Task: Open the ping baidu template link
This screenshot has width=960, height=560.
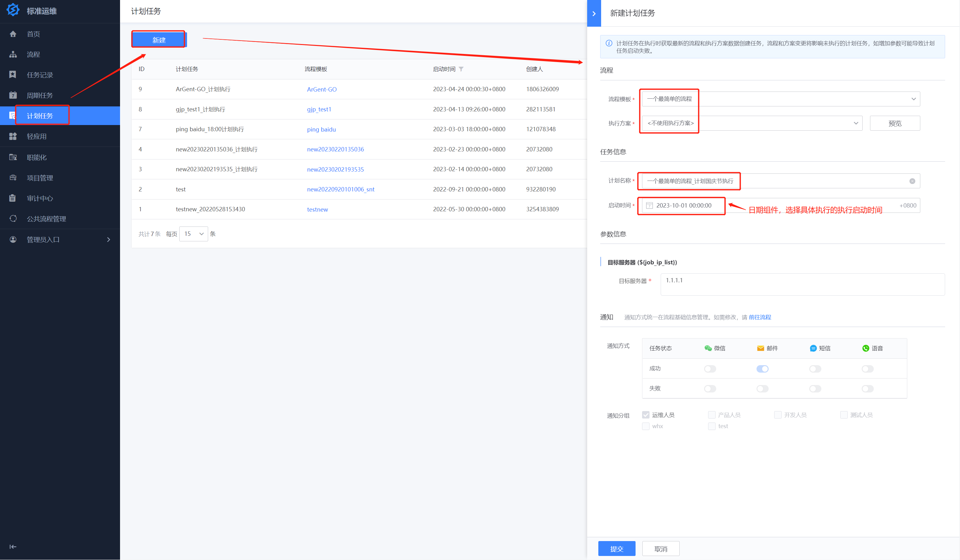Action: click(x=321, y=129)
